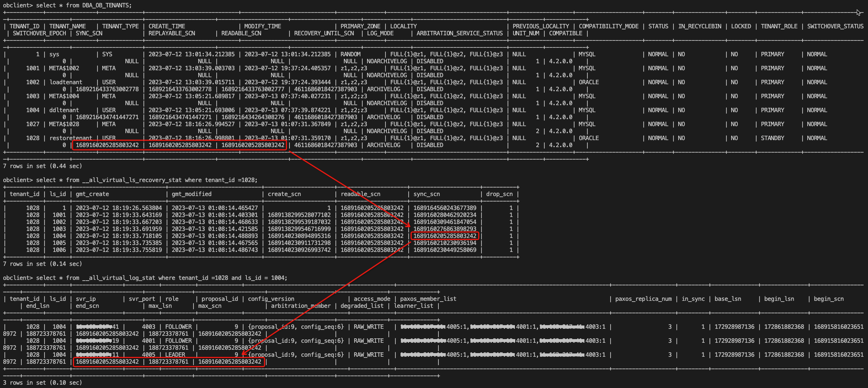Click the UNIT_NUM column header

(x=526, y=33)
